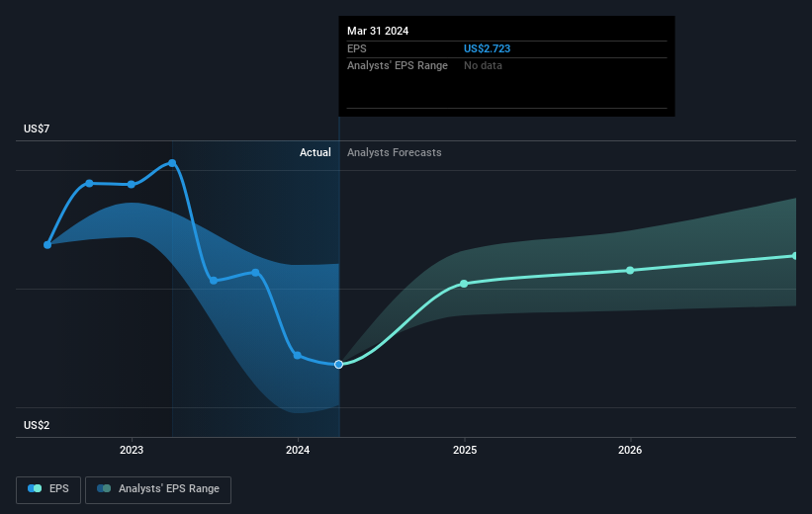The height and width of the screenshot is (514, 812).
Task: Click the 2024 x-axis label
Action: pos(298,450)
